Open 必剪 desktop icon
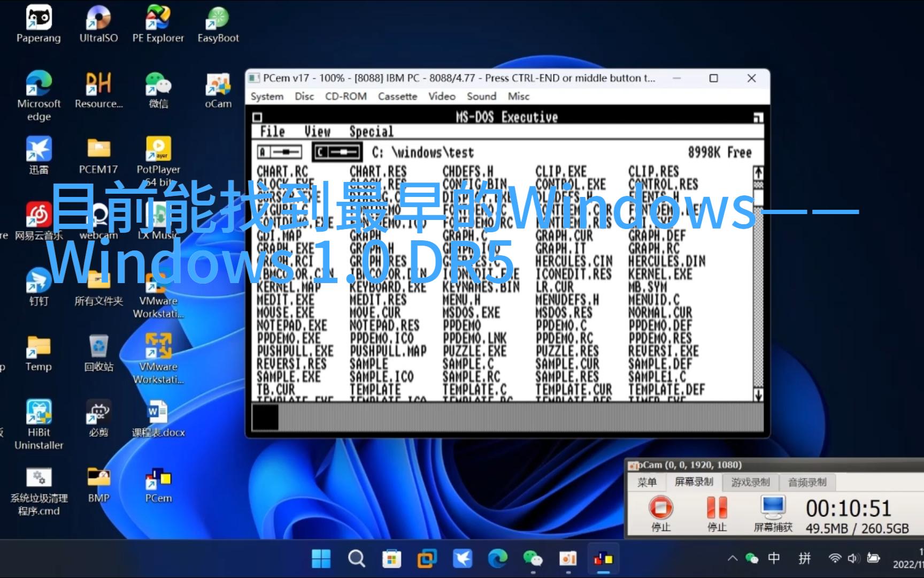Screen dimensions: 924x578 (x=98, y=419)
